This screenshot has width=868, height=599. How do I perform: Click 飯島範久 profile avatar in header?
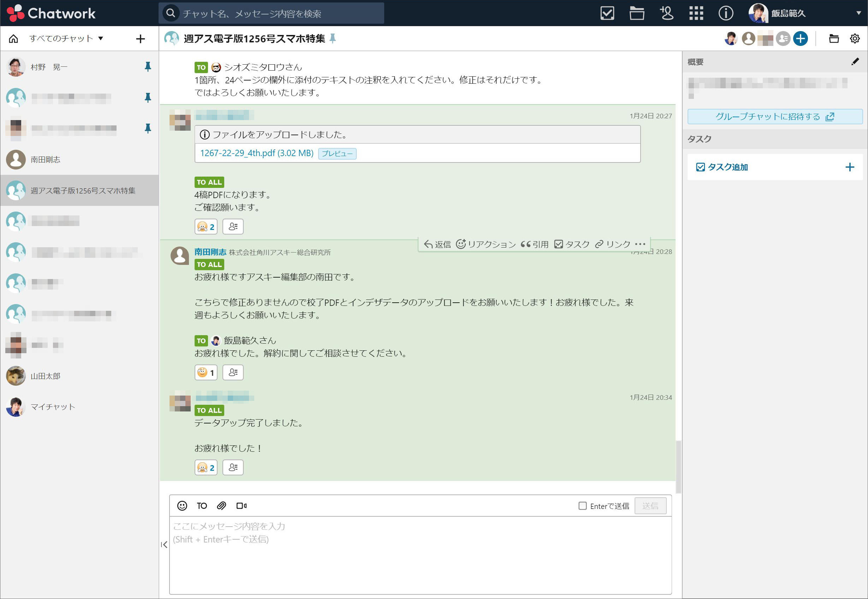pyautogui.click(x=758, y=13)
